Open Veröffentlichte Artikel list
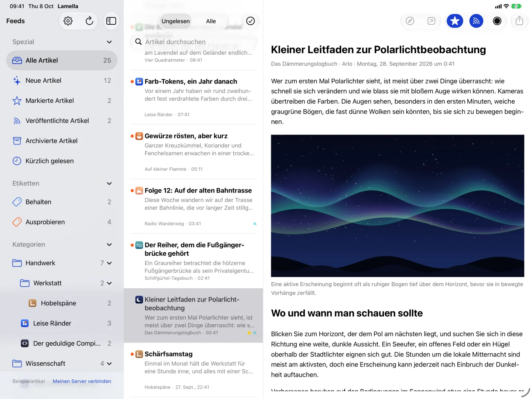532x399 pixels. [x=62, y=121]
